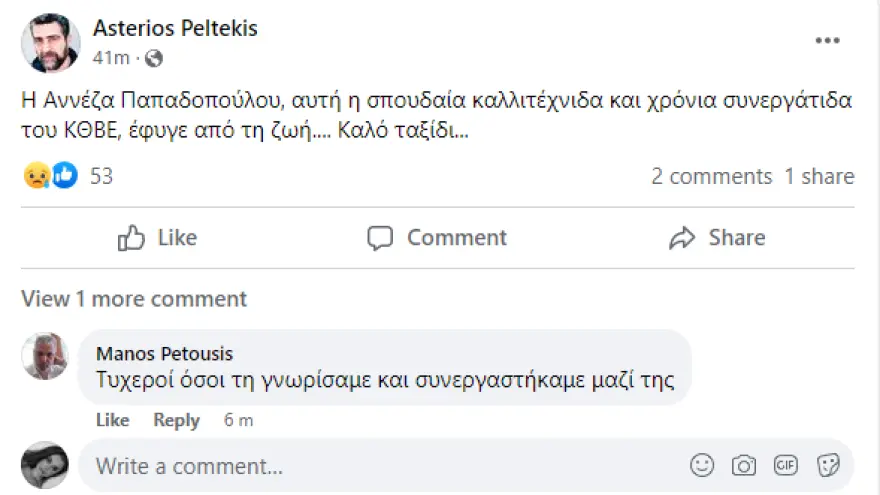Open the GIF picker icon
The image size is (880, 495).
[x=786, y=465]
